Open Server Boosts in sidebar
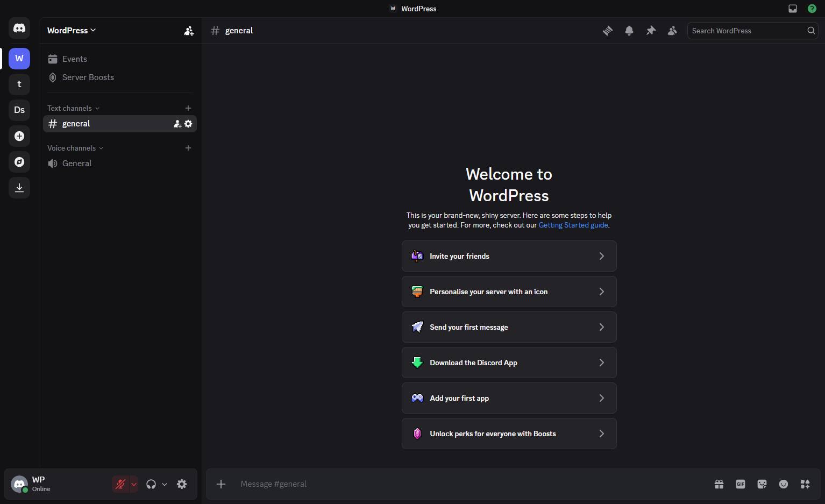This screenshot has height=504, width=825. click(120, 77)
